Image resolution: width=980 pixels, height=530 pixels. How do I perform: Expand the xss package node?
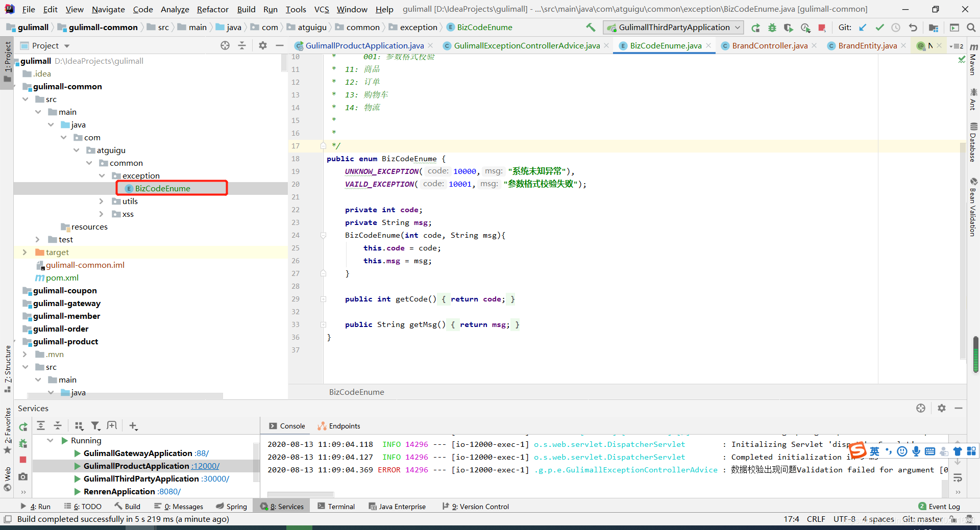point(102,214)
